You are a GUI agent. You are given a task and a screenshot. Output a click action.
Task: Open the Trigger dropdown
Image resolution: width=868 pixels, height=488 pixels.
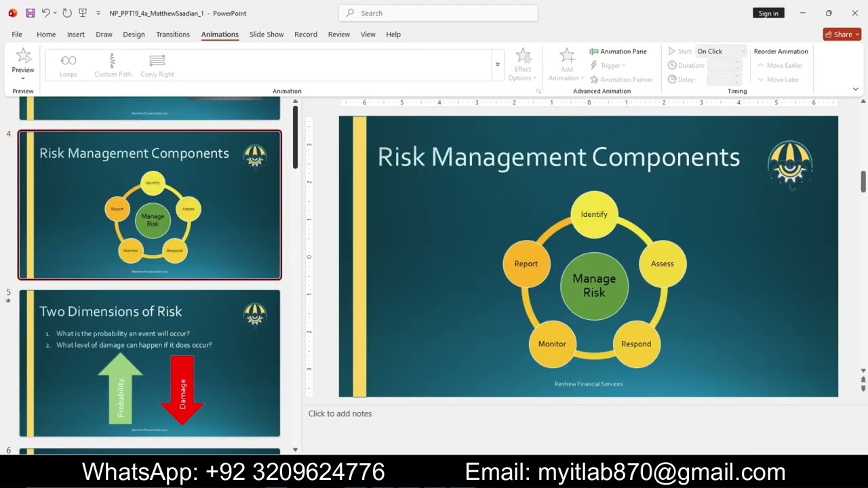[608, 66]
